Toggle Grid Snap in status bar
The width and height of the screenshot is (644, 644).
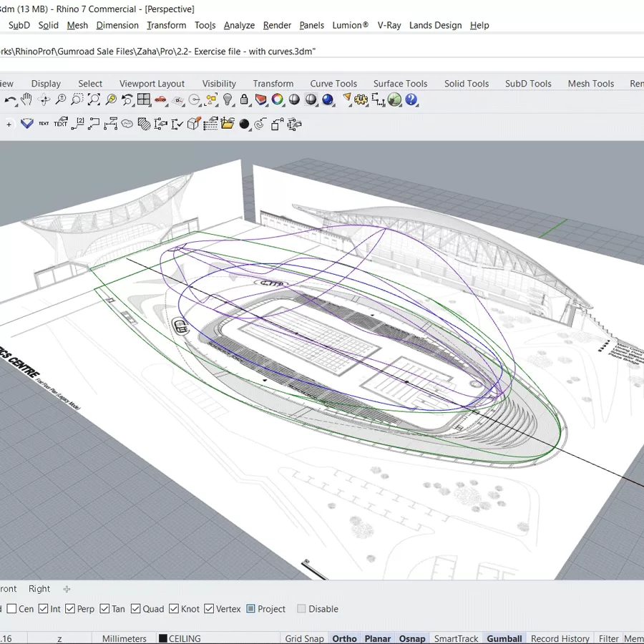click(x=304, y=639)
